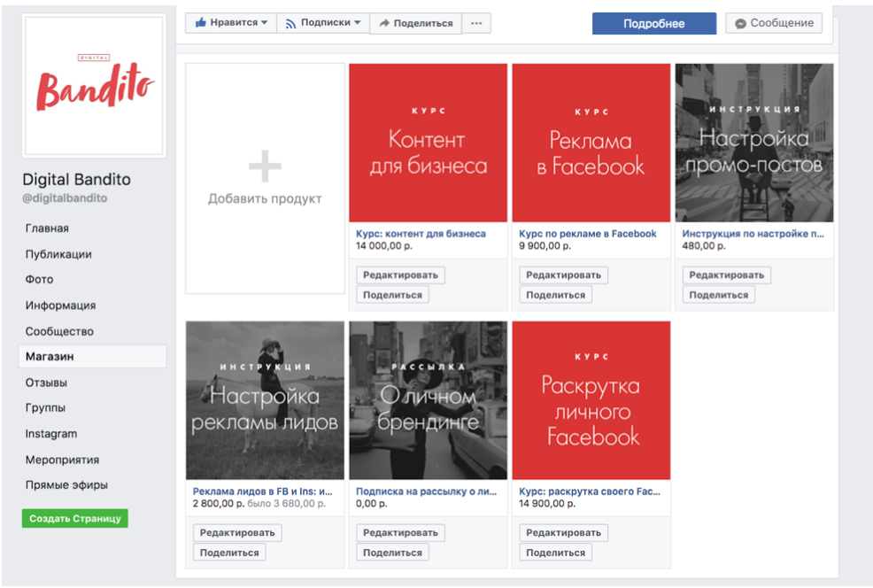Open the Настройка промо-постов product image
Image resolution: width=873 pixels, height=588 pixels.
tap(754, 143)
